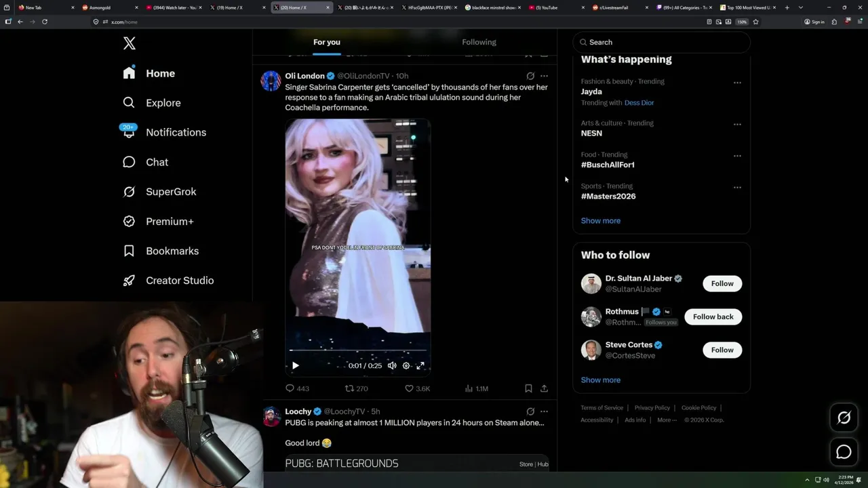Follow Steve Cortes

click(722, 350)
